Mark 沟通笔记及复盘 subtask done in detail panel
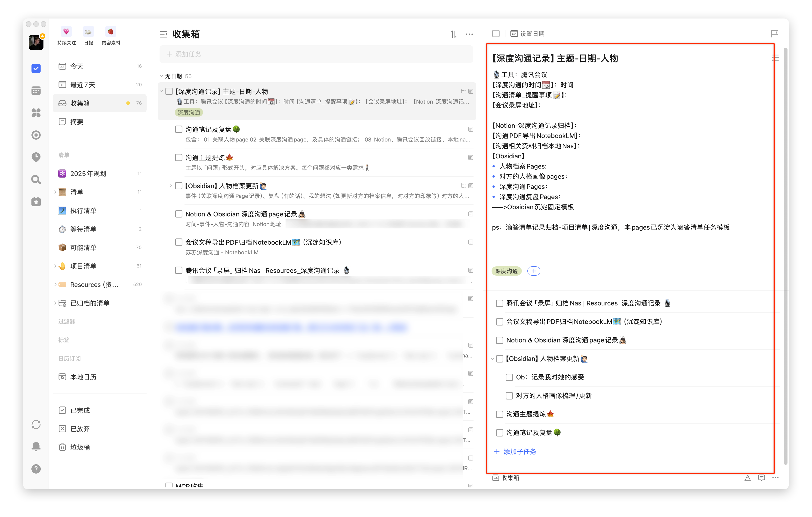 coord(499,433)
